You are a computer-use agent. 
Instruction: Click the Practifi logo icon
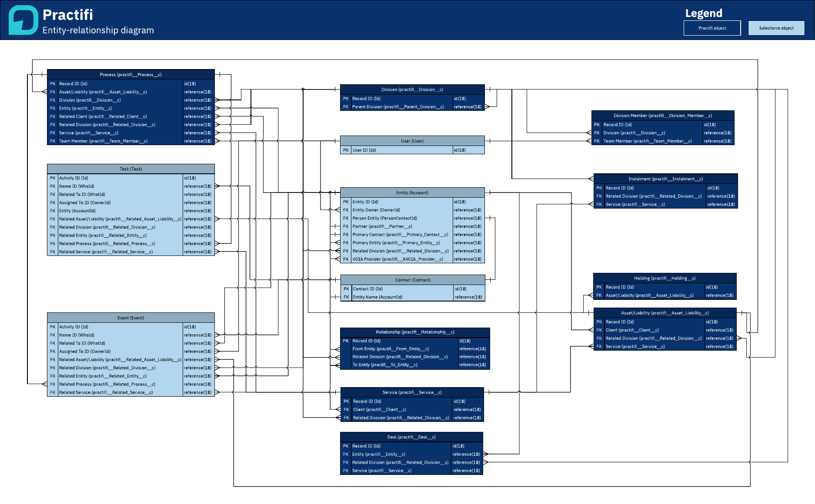(23, 20)
